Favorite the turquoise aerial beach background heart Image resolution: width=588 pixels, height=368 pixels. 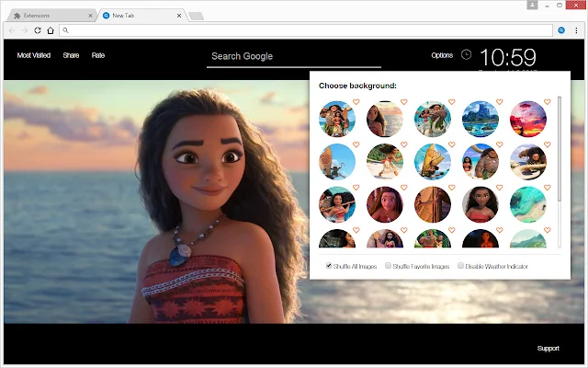pos(548,188)
